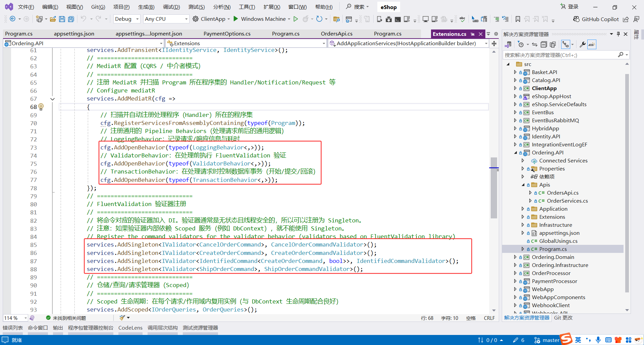Open the 114 % zoom dropdown
Viewport: 644px width, 345px height.
point(15,318)
